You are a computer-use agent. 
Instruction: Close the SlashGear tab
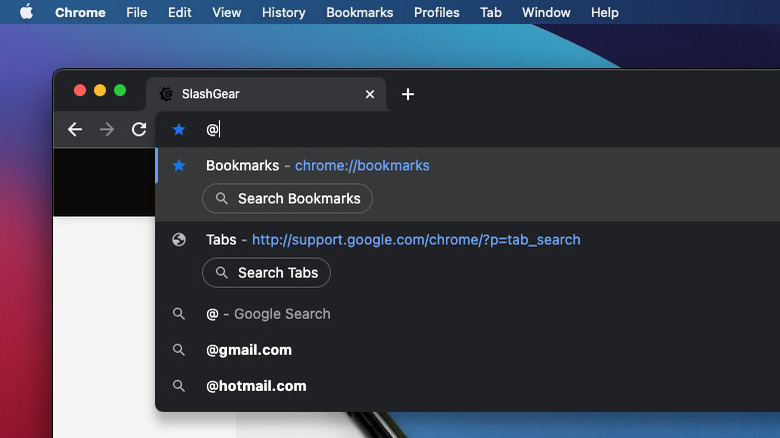[370, 94]
